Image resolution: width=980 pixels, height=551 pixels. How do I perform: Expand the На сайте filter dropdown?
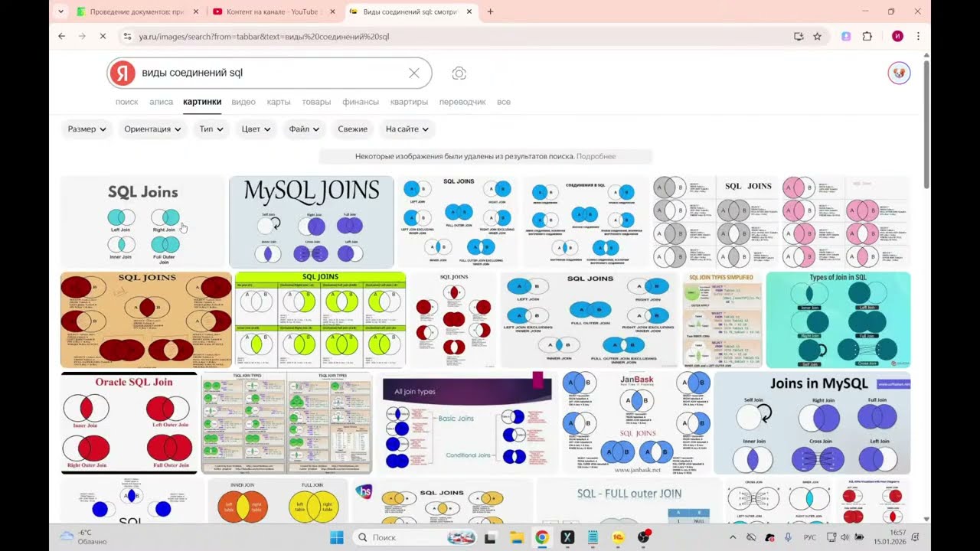pos(407,129)
